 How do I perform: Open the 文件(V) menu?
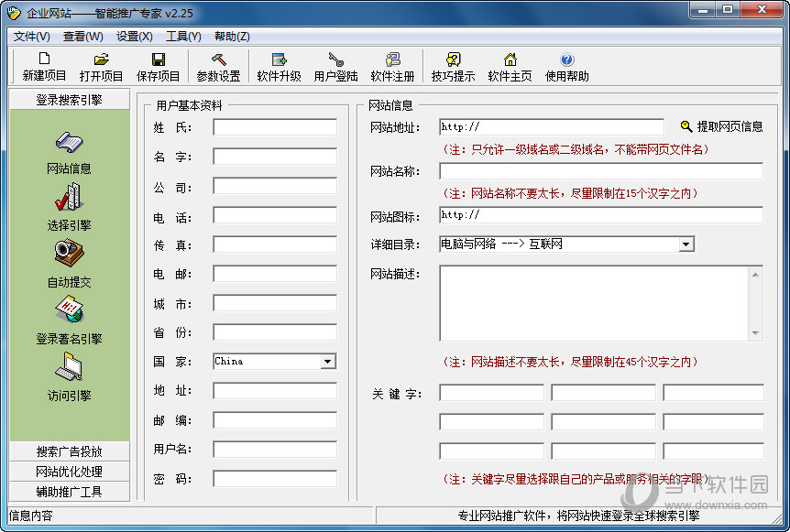point(32,37)
